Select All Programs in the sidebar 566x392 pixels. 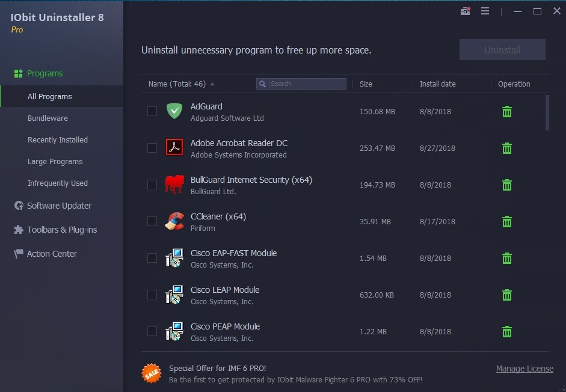pos(61,96)
